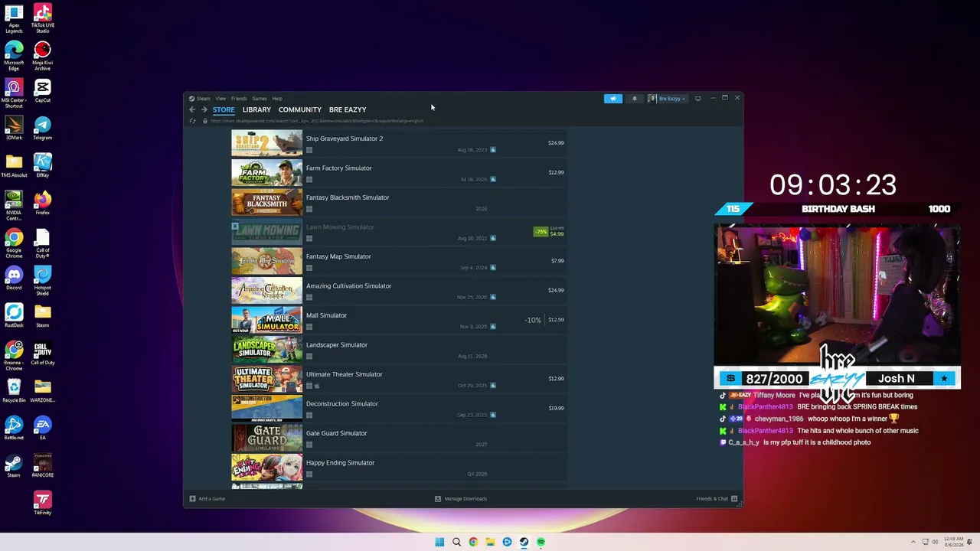Select Lawn Mowing Simulator title
Viewport: 980px width, 551px height.
(x=340, y=227)
